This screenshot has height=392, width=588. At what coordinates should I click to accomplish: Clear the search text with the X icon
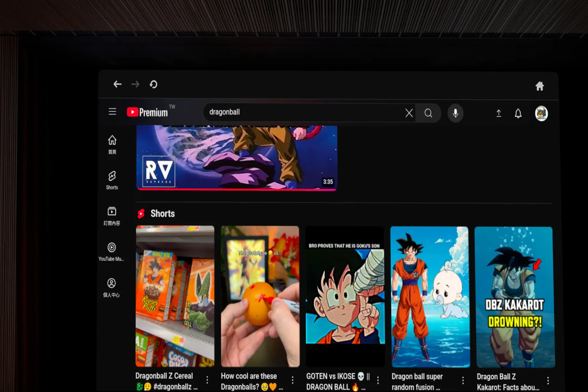(x=409, y=113)
